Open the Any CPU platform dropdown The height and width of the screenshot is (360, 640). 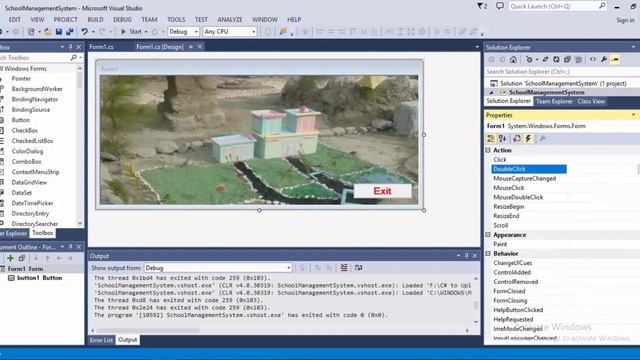point(230,31)
